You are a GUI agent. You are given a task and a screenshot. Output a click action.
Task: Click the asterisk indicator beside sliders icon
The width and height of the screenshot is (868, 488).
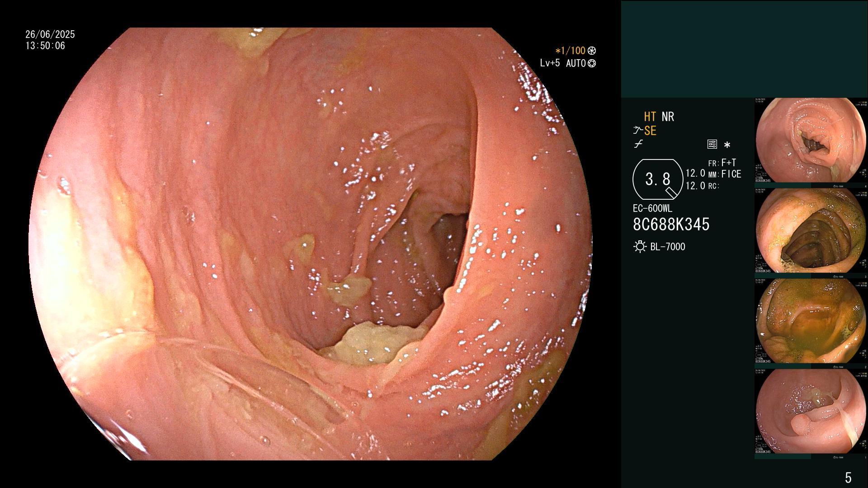pyautogui.click(x=727, y=145)
